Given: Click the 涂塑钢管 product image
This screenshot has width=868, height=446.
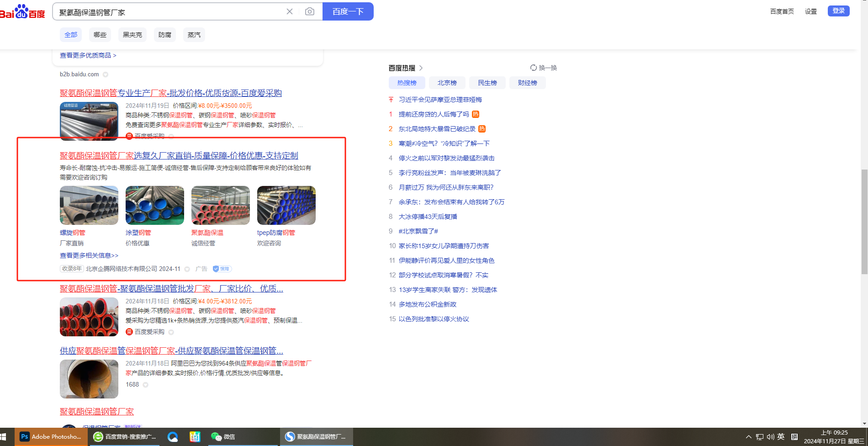Looking at the screenshot, I should click(155, 205).
